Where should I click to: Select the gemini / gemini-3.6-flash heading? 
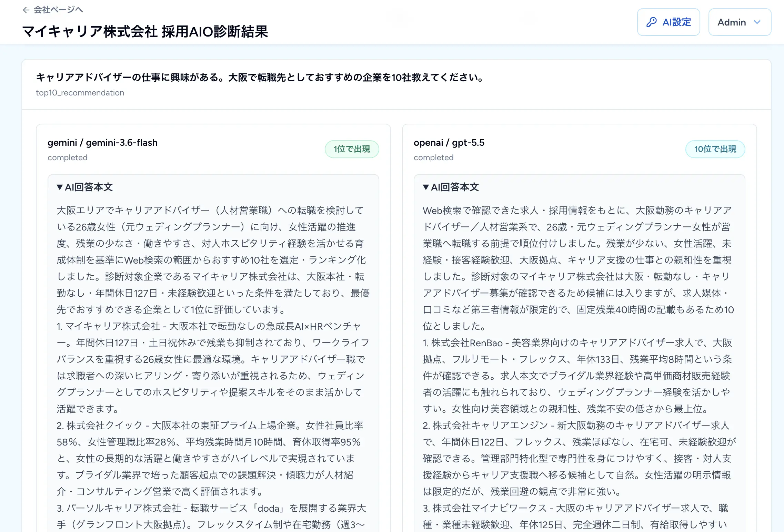coord(102,143)
